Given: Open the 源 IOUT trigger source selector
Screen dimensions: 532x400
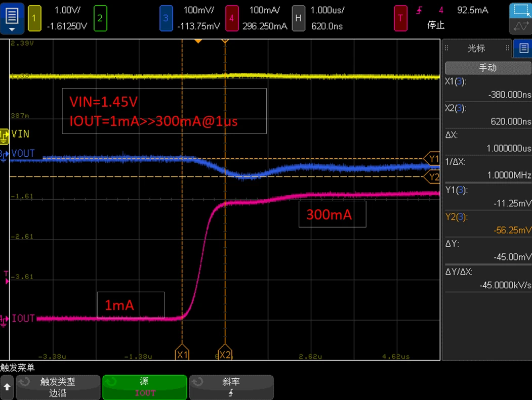Looking at the screenshot, I should [145, 387].
